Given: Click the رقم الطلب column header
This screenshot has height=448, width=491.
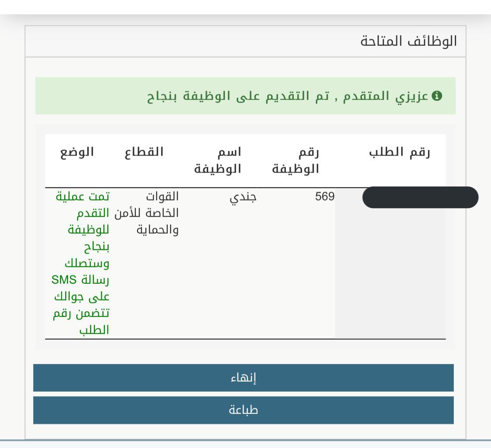Looking at the screenshot, I should point(399,152).
